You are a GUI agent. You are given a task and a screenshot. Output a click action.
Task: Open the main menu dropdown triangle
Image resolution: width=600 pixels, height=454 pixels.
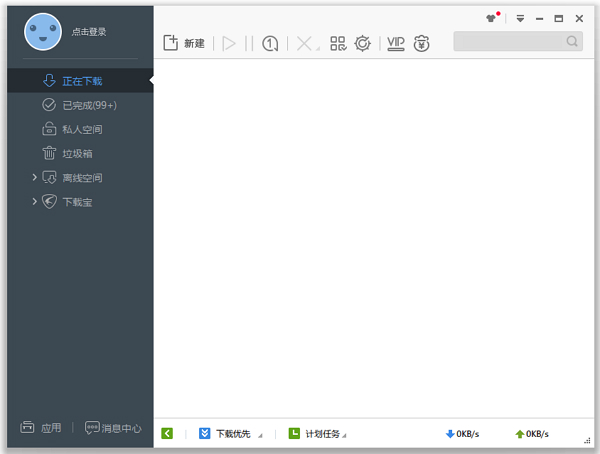[520, 18]
